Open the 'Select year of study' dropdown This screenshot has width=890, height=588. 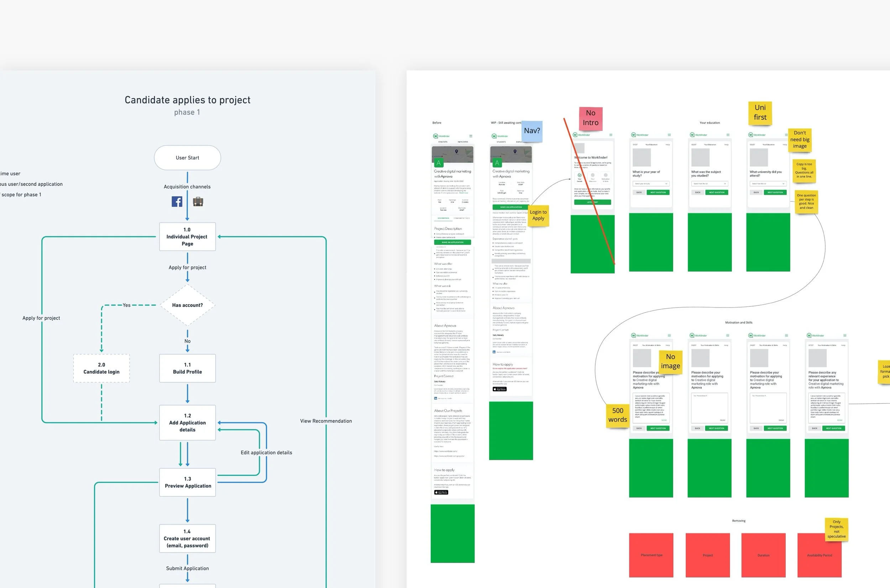tap(651, 183)
